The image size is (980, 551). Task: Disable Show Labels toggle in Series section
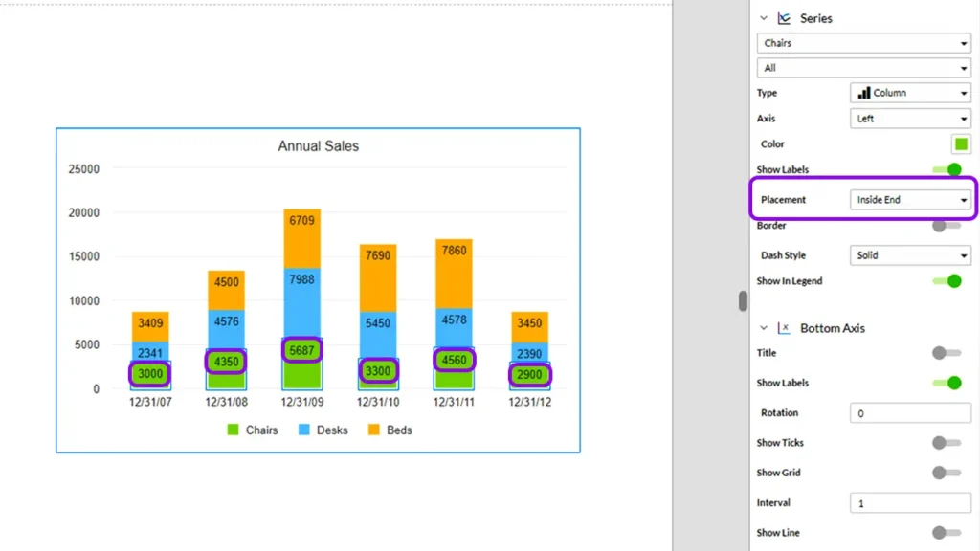pos(947,169)
